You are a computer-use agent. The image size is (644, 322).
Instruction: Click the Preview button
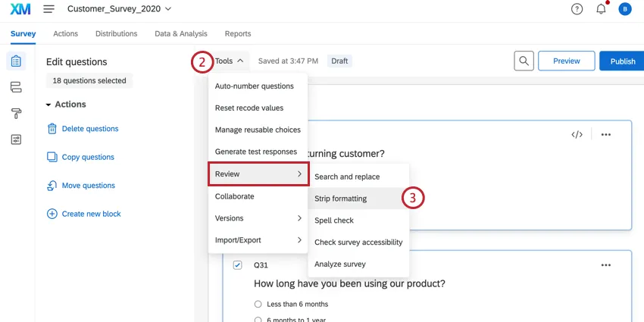pos(566,61)
